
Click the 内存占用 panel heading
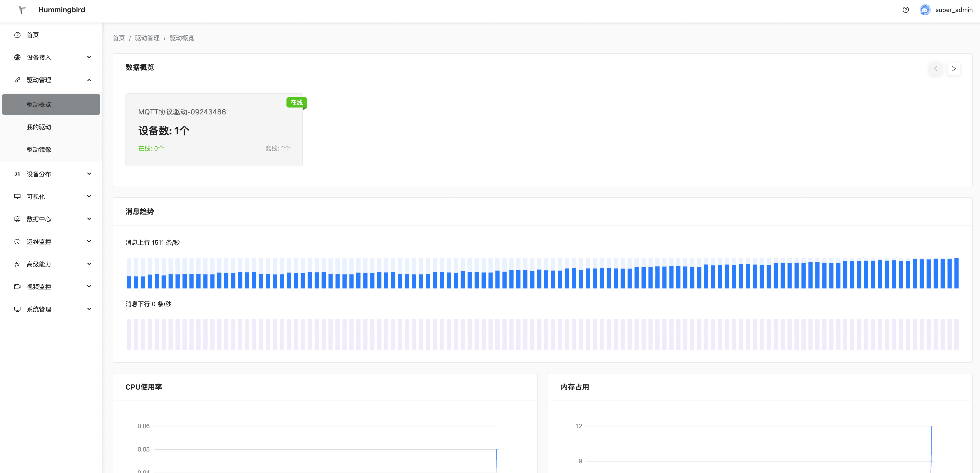(x=574, y=387)
